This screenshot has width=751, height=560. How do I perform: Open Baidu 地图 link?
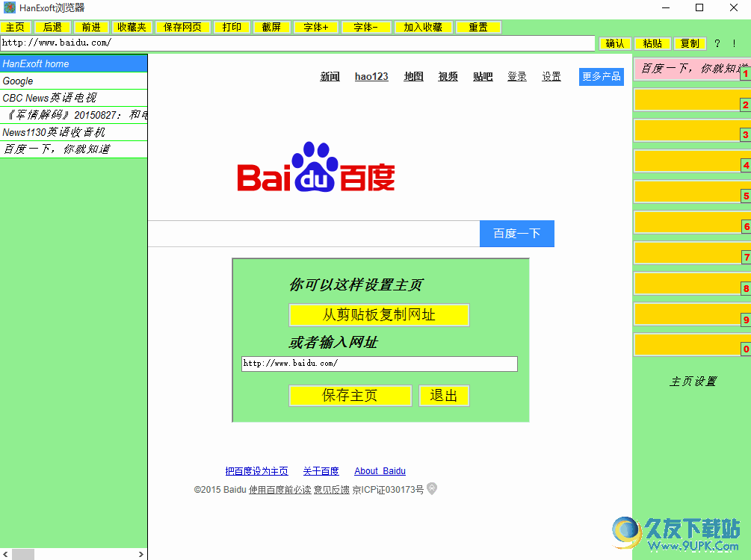coord(413,77)
